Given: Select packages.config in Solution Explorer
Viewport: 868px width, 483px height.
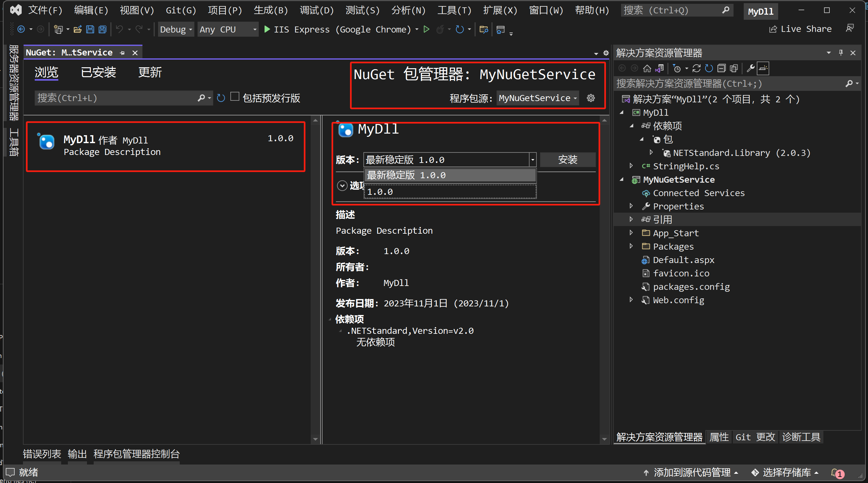Looking at the screenshot, I should click(691, 287).
